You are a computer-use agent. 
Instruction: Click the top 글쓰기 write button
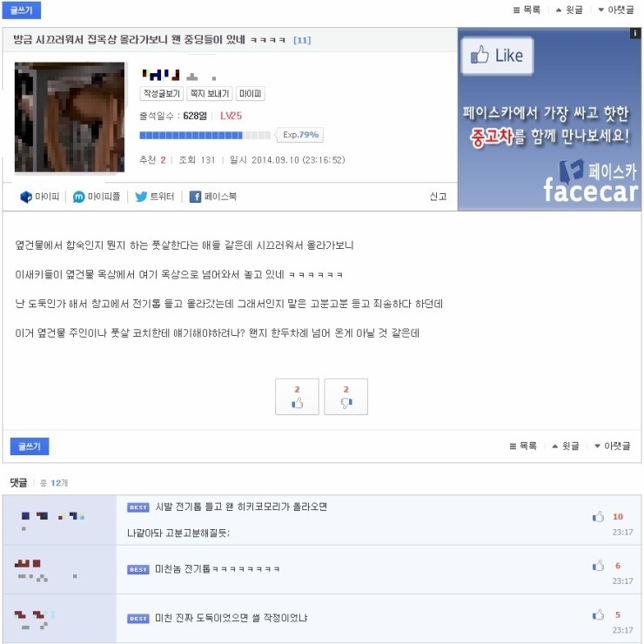pyautogui.click(x=22, y=10)
